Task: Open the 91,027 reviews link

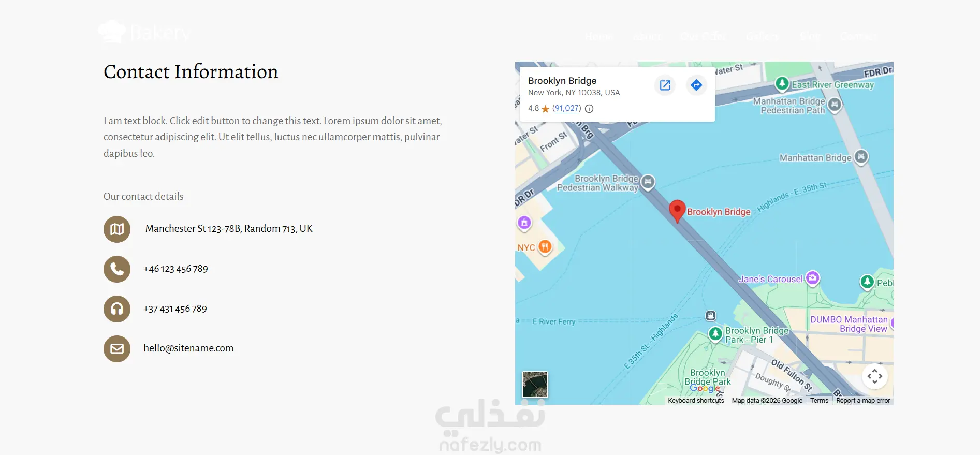Action: 566,108
